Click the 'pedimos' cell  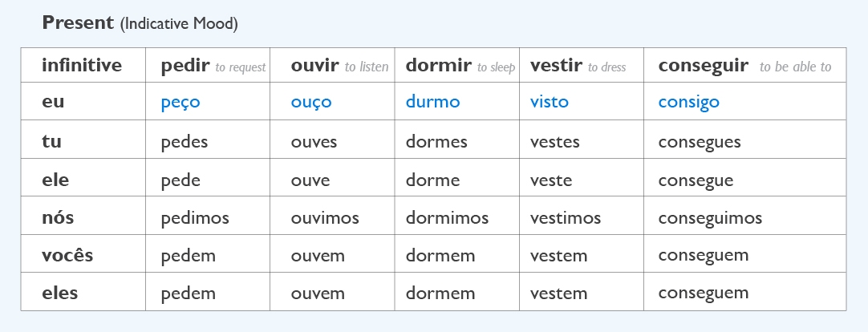coord(195,217)
